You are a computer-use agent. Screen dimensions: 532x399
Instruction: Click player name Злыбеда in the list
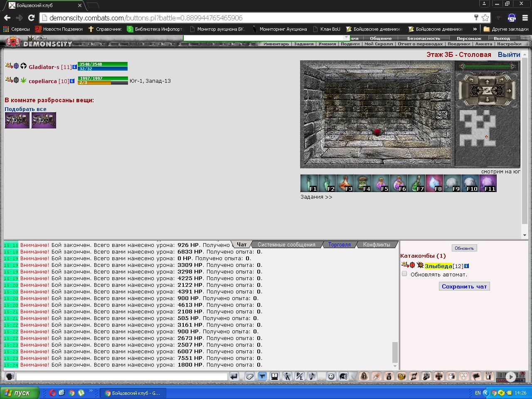438,266
